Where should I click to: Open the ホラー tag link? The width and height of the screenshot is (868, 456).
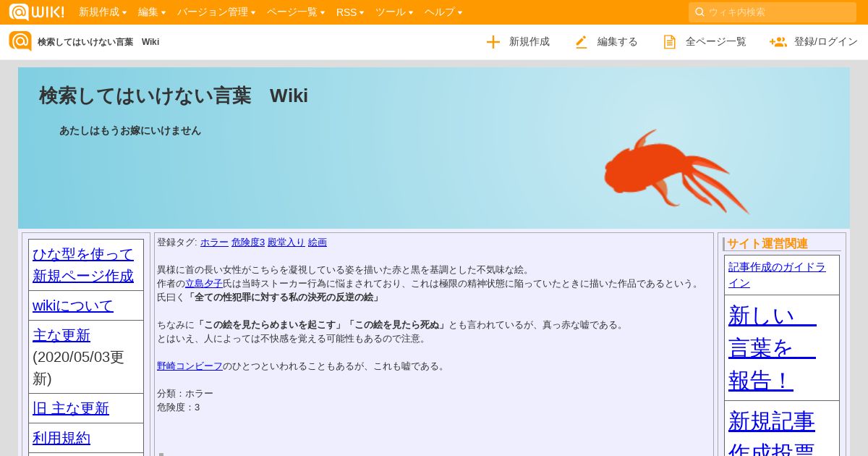pyautogui.click(x=214, y=242)
